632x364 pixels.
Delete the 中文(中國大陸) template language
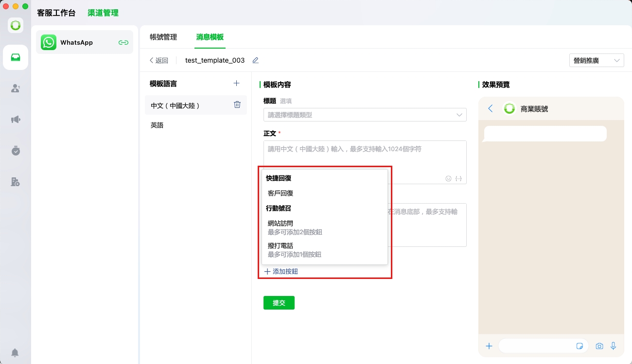pyautogui.click(x=237, y=104)
